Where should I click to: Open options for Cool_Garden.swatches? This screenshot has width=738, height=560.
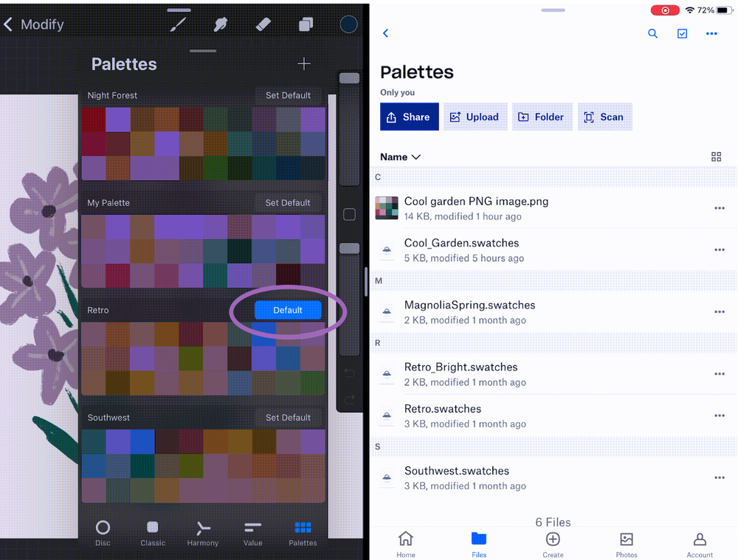click(720, 249)
